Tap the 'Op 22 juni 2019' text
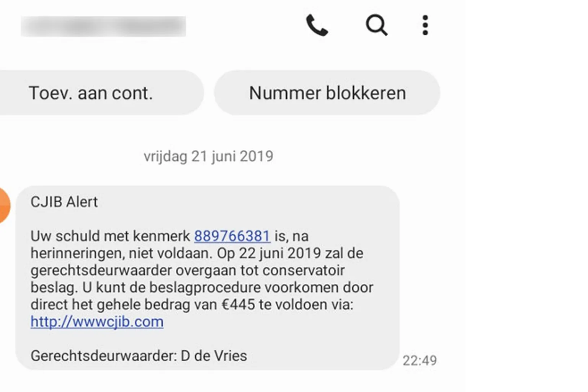 point(269,253)
